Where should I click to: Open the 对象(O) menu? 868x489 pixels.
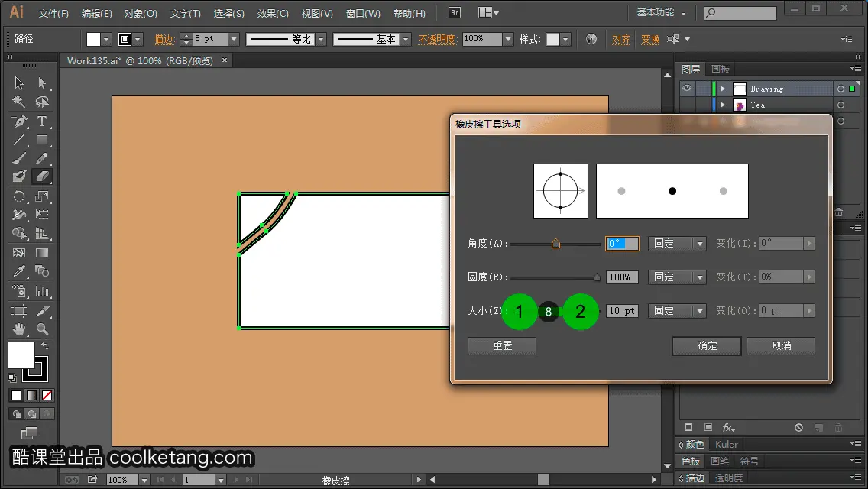tap(141, 13)
